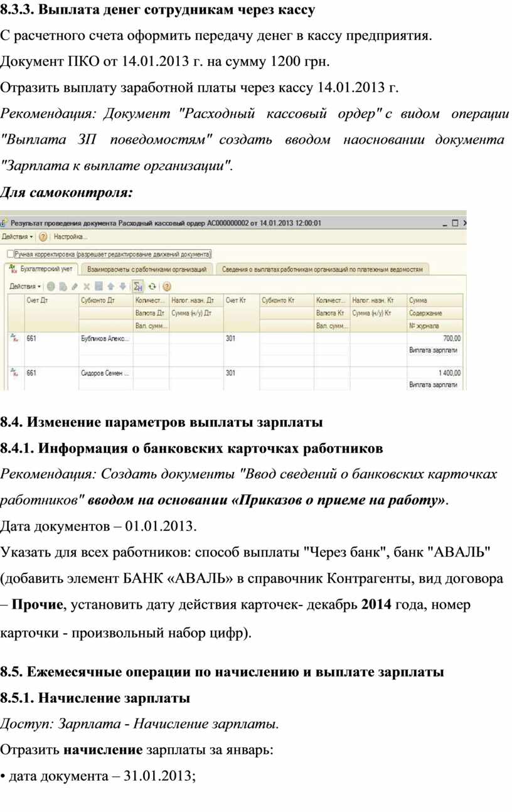Click the Σн sum toggle icon

pos(137,286)
